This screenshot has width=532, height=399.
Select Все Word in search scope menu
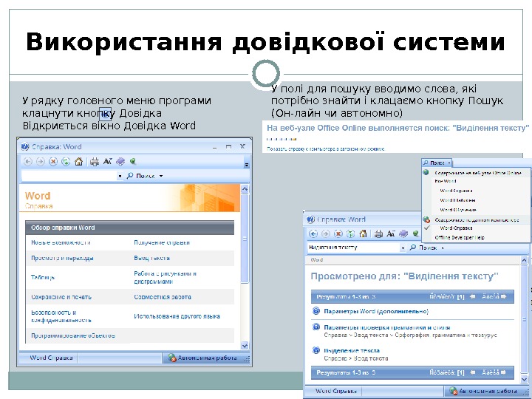coord(445,181)
